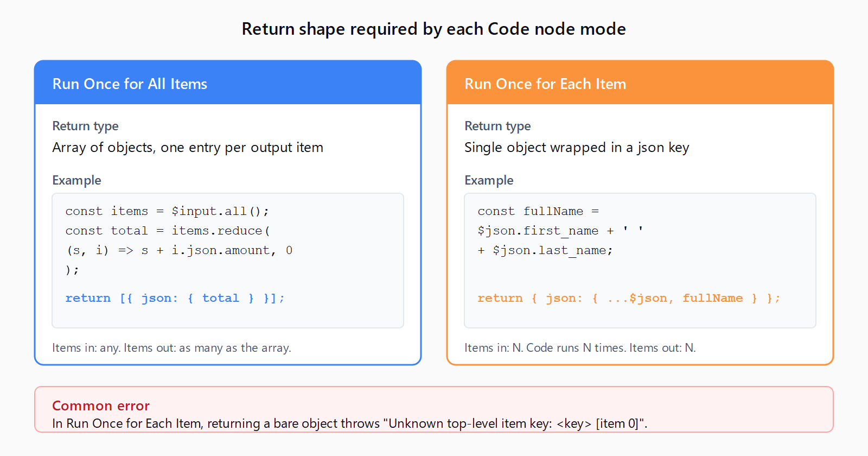Click the blue 'return [{ json: { total } }];' line
The height and width of the screenshot is (456, 868).
coord(175,298)
